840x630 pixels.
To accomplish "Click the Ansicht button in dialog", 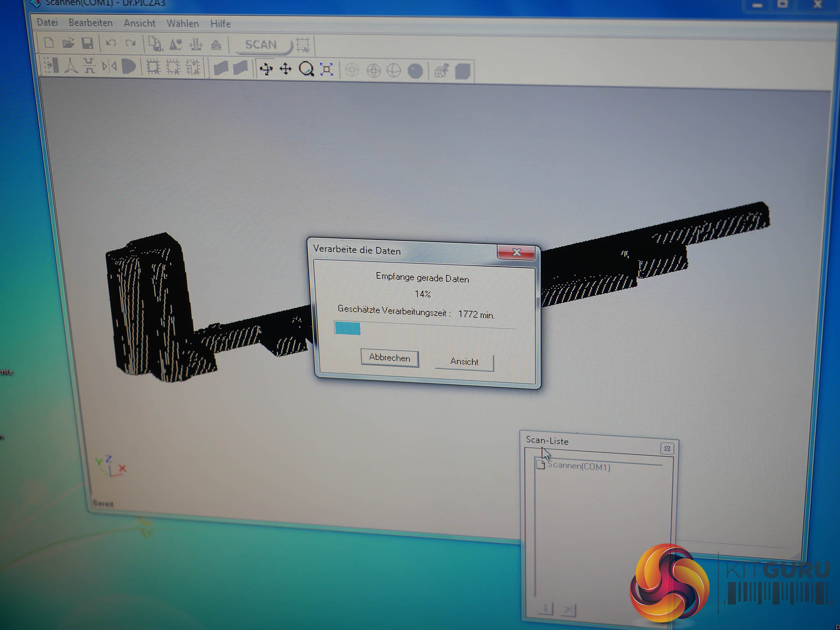I will (464, 362).
